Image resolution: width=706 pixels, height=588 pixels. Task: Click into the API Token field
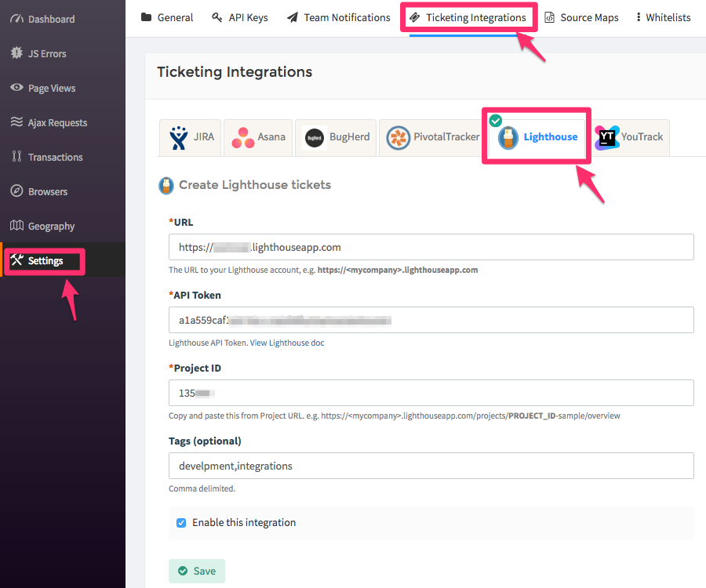click(x=431, y=320)
